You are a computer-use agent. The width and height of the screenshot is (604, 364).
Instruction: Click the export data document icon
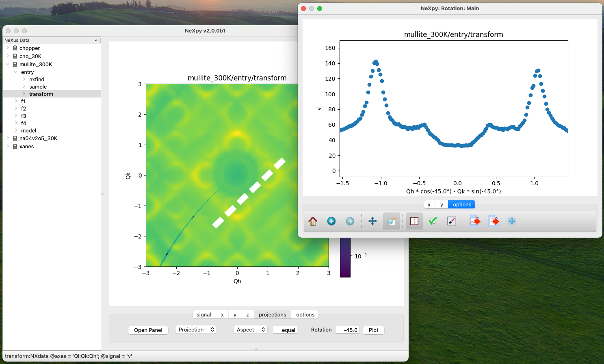tap(493, 221)
